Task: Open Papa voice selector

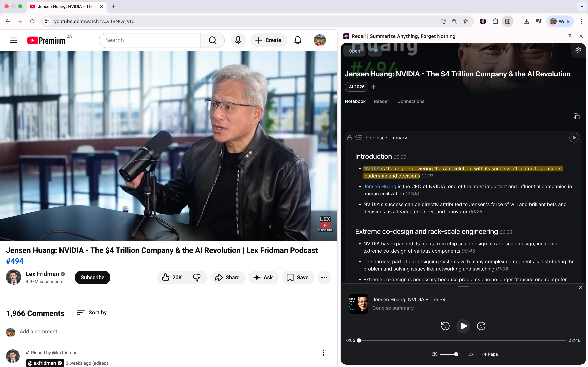Action: tap(490, 354)
